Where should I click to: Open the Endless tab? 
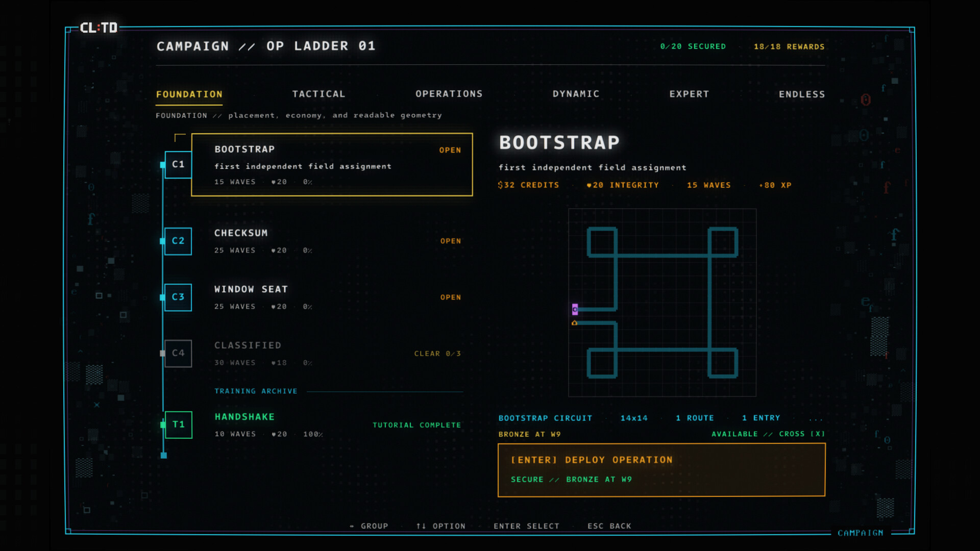click(x=801, y=94)
